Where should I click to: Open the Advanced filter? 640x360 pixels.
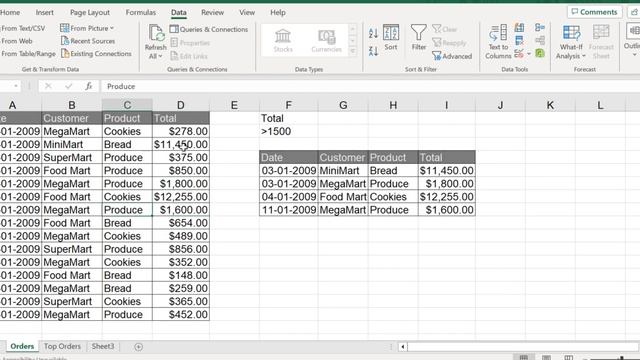[x=452, y=56]
